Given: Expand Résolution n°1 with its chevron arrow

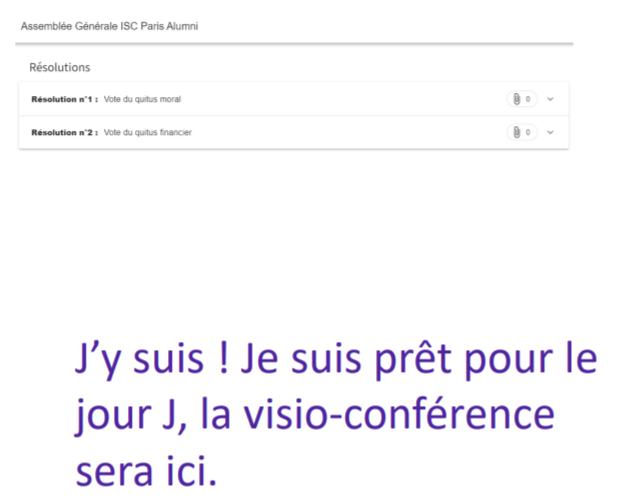Looking at the screenshot, I should (x=550, y=99).
